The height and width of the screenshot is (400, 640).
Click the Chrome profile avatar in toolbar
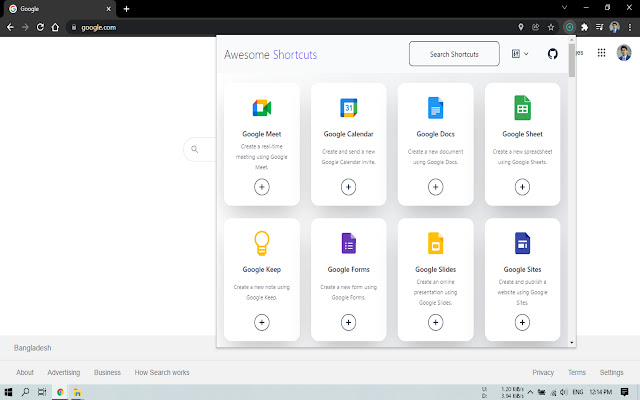[x=614, y=27]
